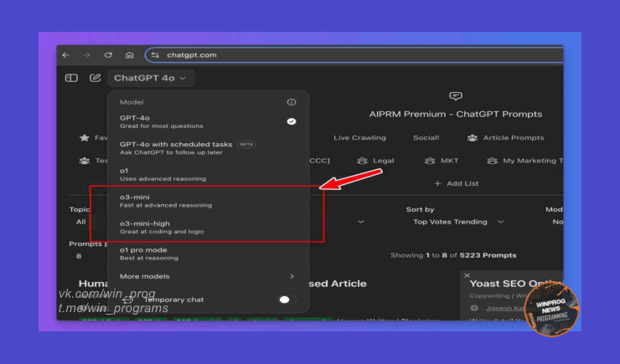Screen dimensions: 620x364
Task: Close the Yoast SEO prompt card
Action: pyautogui.click(x=467, y=275)
